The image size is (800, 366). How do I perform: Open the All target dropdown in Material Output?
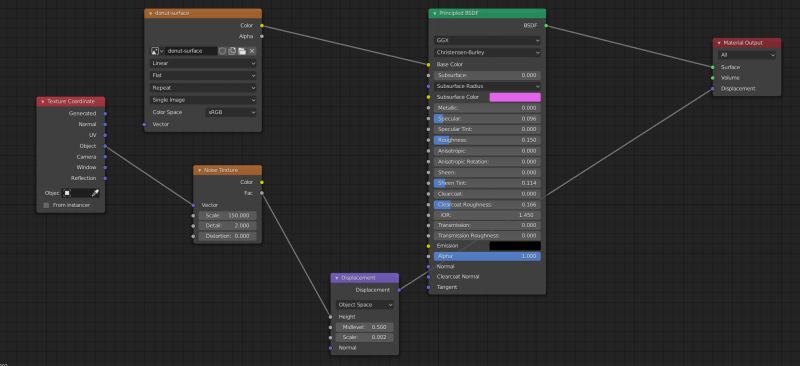[747, 55]
